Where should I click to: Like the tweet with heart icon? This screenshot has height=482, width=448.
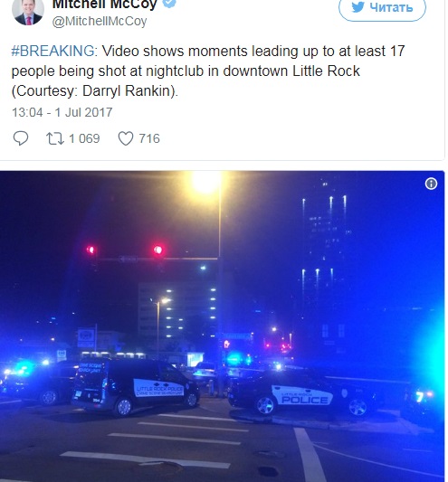coord(126,138)
